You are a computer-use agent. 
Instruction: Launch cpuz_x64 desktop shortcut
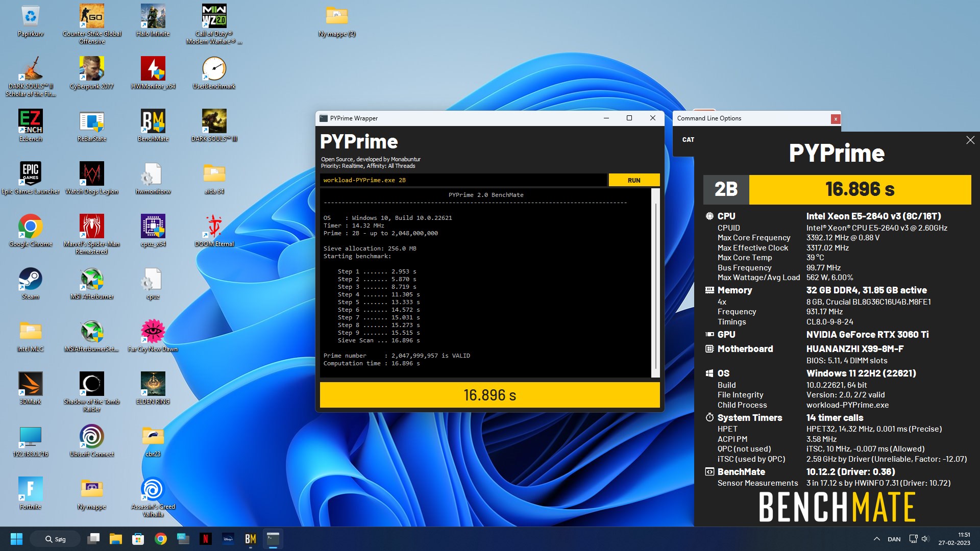(153, 231)
